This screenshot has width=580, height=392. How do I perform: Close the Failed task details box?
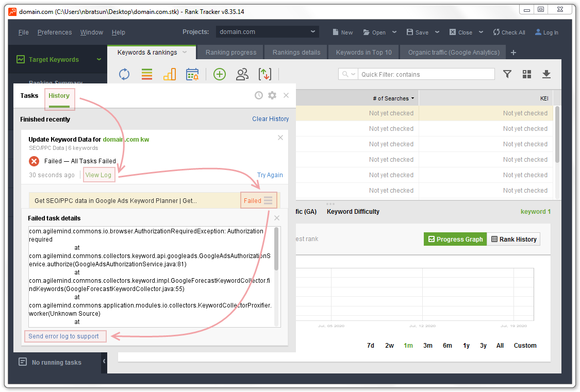pyautogui.click(x=277, y=218)
